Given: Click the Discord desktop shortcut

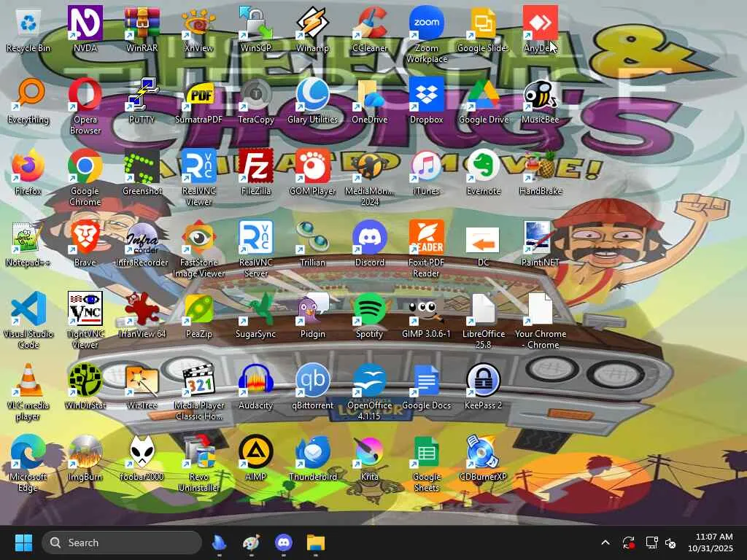Looking at the screenshot, I should pyautogui.click(x=370, y=237).
